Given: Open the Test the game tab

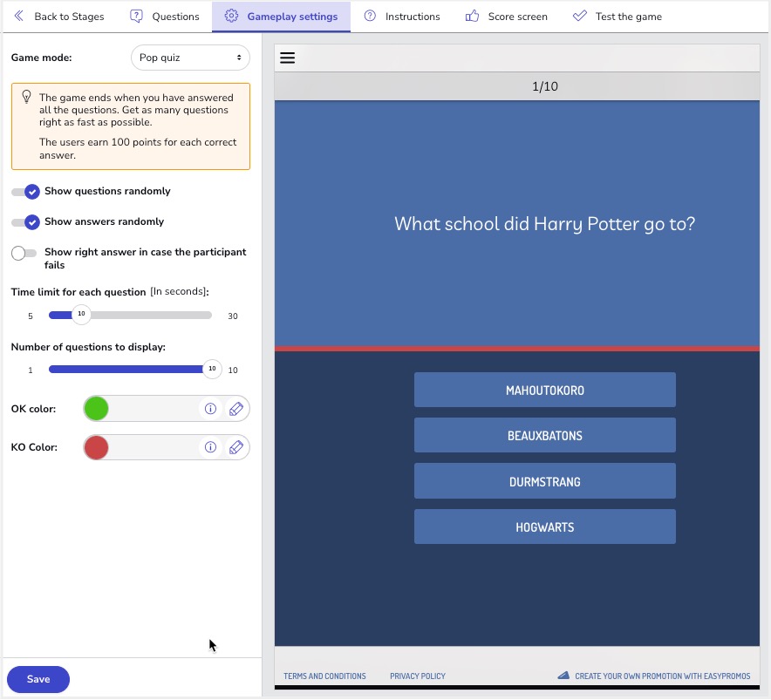Looking at the screenshot, I should coord(617,17).
